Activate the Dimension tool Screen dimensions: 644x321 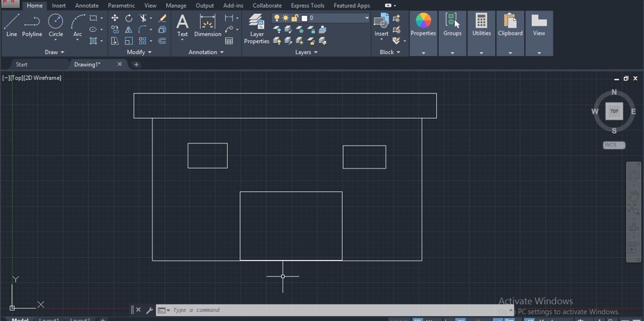pos(208,26)
